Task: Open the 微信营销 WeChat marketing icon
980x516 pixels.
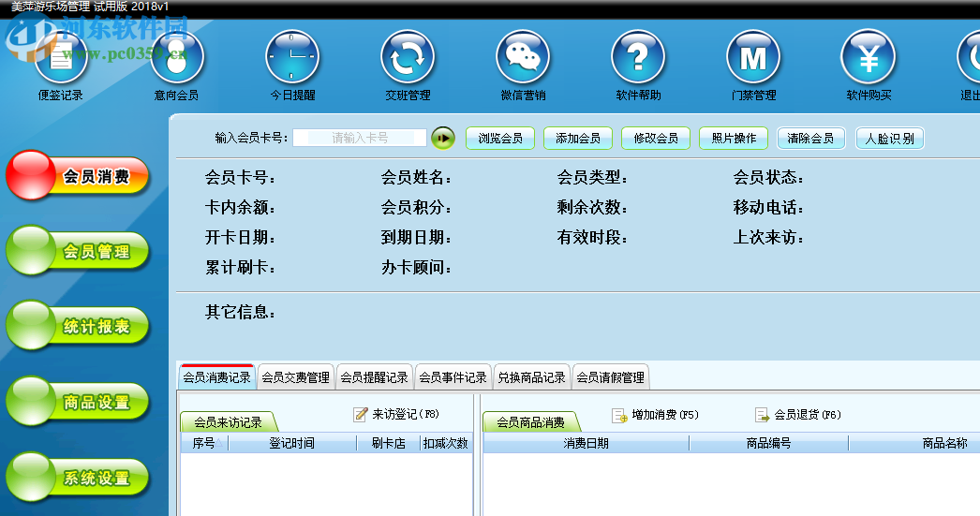Action: tap(523, 57)
